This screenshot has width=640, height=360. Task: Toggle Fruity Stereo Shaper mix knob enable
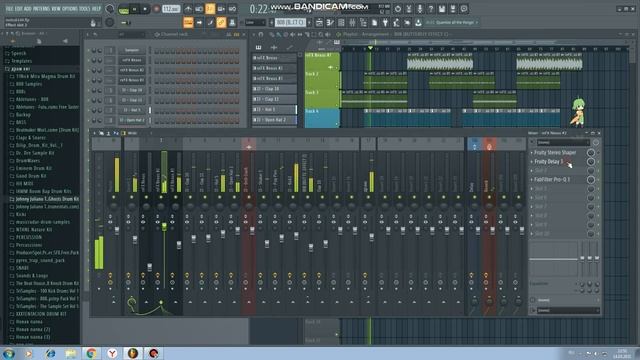[x=591, y=153]
